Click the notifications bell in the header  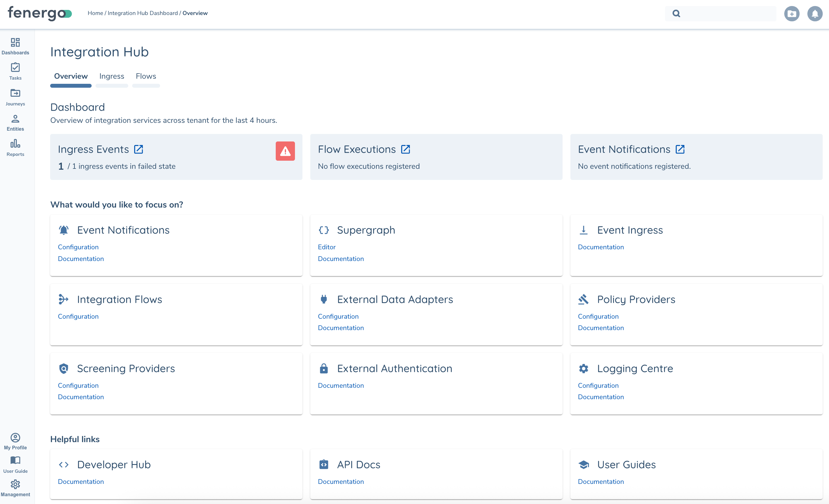click(815, 14)
